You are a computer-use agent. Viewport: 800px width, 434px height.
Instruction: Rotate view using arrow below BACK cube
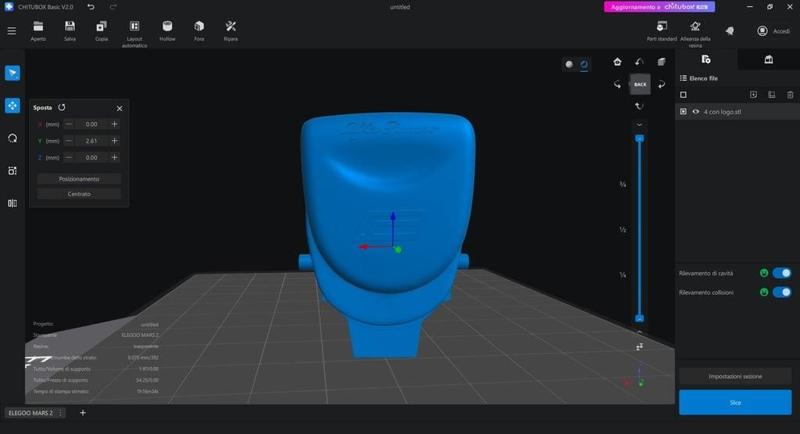pos(639,106)
